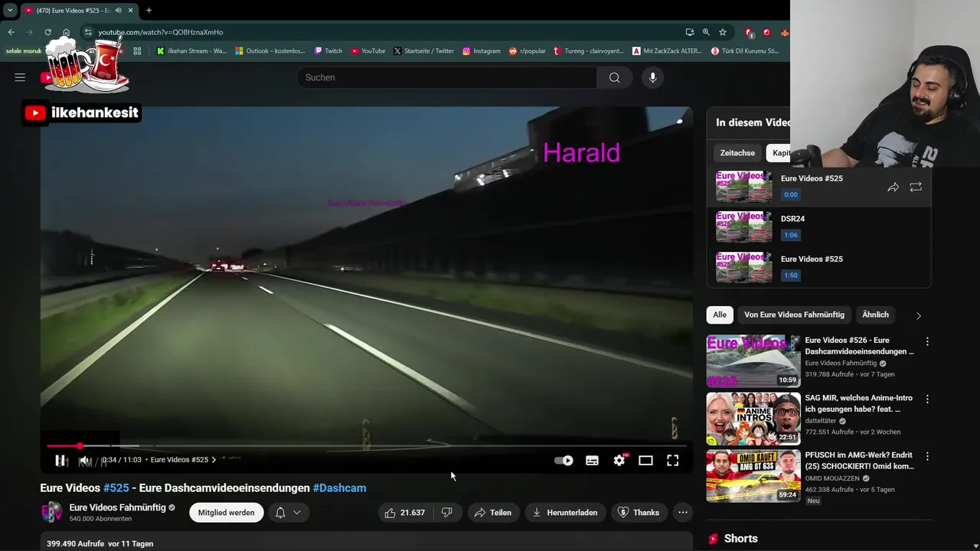Screen dimensions: 980x551
Task: Click the search magnifier button
Action: click(x=614, y=77)
